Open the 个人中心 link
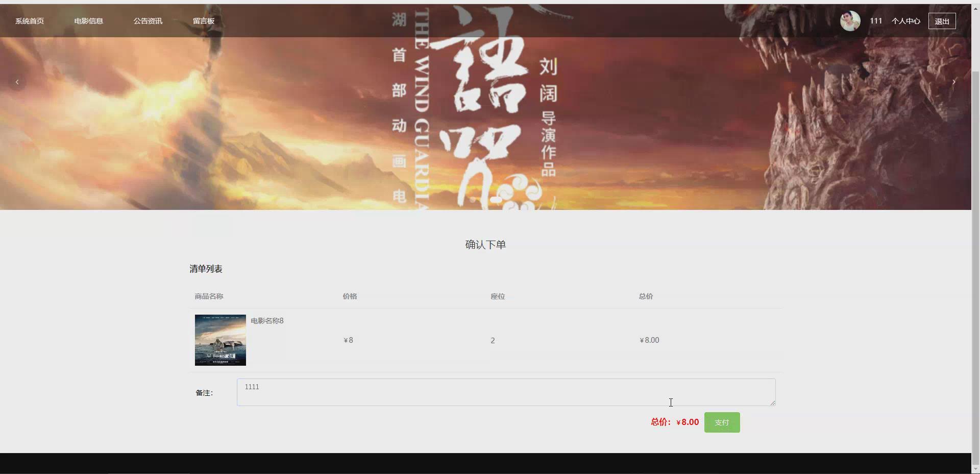980x474 pixels. click(906, 21)
